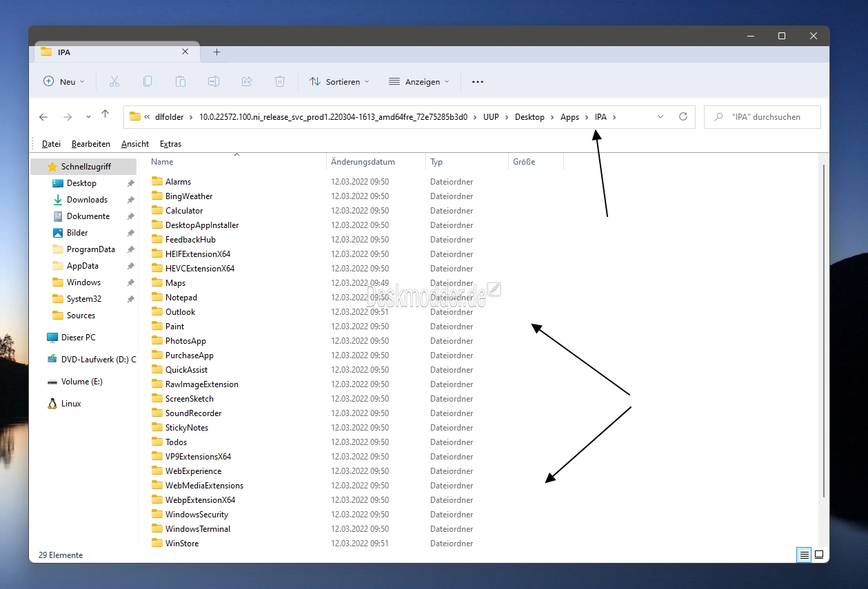This screenshot has width=868, height=589.
Task: Click the "IPA" durchsuchen search field
Action: 763,117
